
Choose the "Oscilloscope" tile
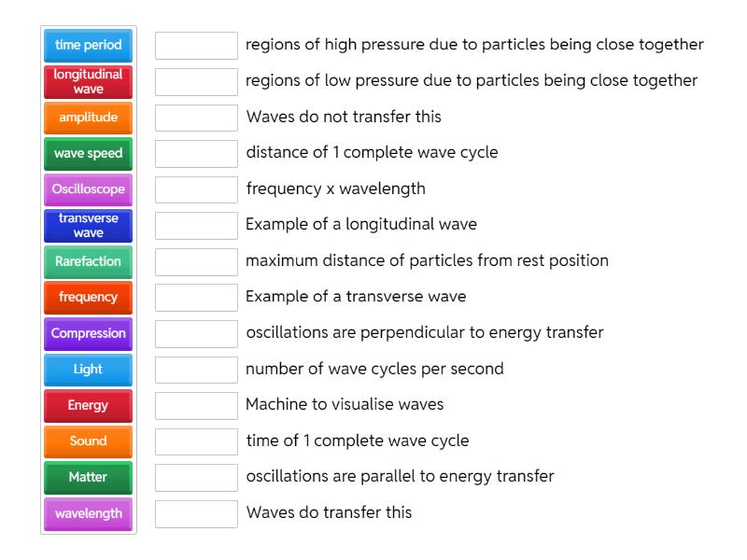[x=88, y=189]
